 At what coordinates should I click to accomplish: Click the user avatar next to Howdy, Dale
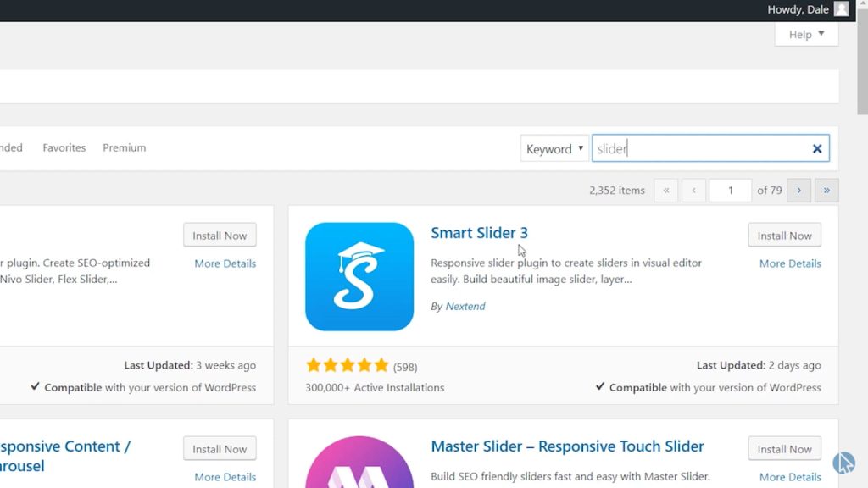(x=841, y=9)
